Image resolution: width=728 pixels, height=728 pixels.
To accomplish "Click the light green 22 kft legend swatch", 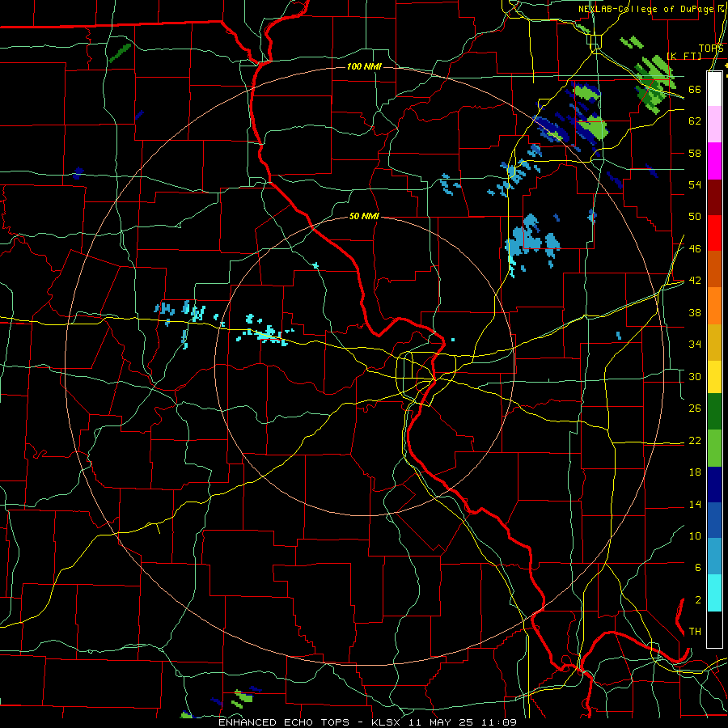I will (x=714, y=448).
